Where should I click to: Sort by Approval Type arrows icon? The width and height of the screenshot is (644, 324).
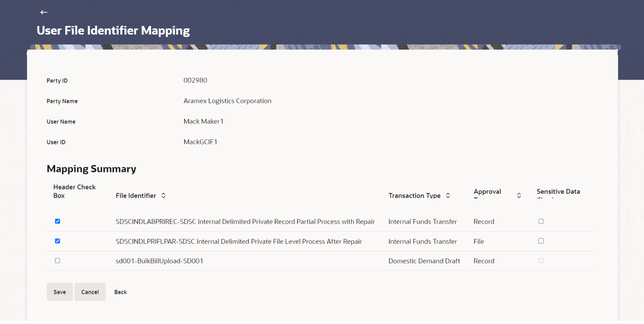click(x=519, y=195)
